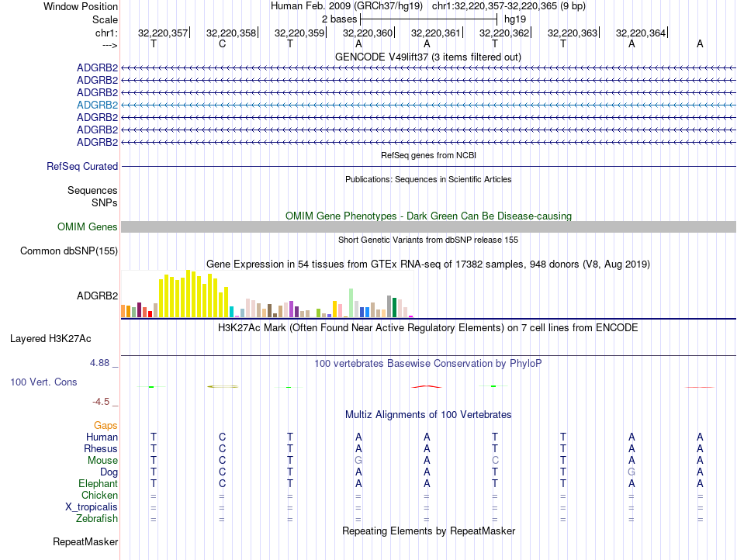The width and height of the screenshot is (737, 560).
Task: Click the Gaps label in Multiz alignment
Action: tap(106, 425)
